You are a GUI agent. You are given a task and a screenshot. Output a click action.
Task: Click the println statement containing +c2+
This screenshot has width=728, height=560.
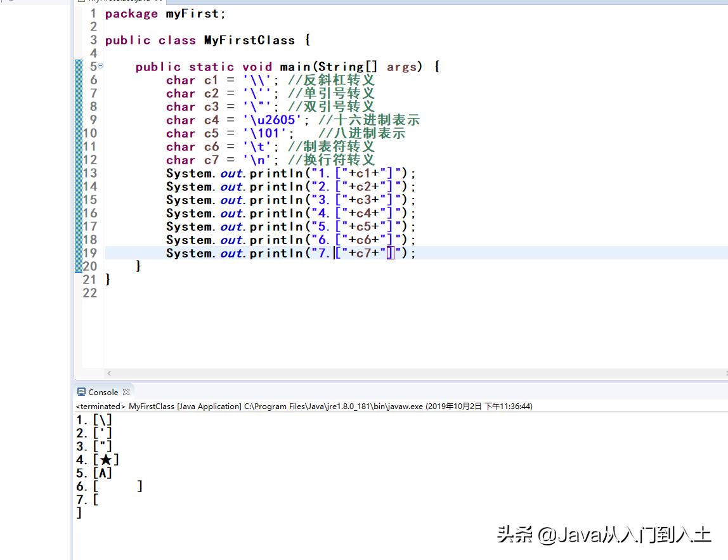[290, 187]
